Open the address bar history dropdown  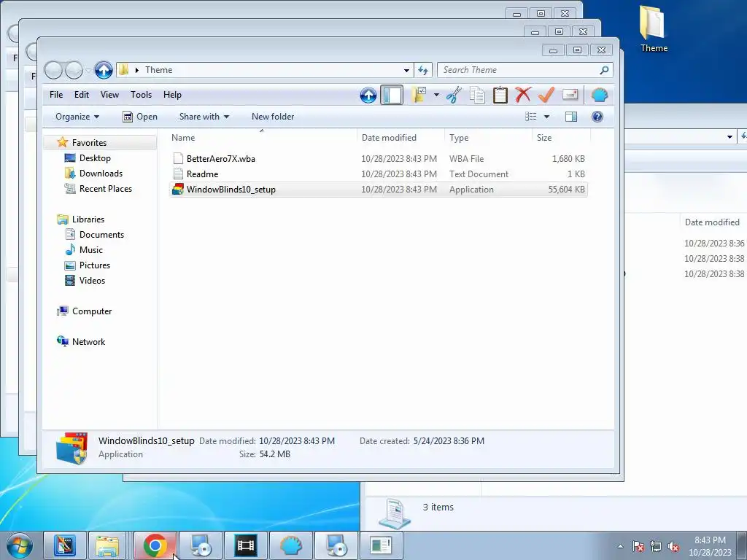coord(406,70)
